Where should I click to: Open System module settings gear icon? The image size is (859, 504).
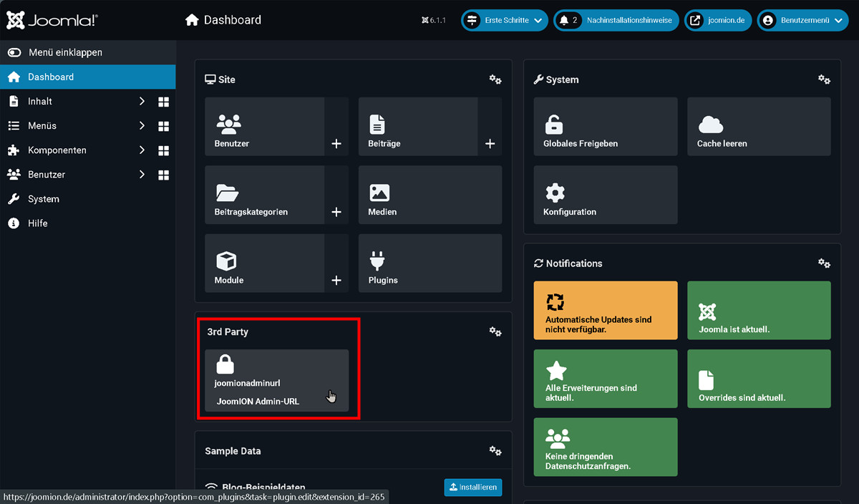(825, 79)
